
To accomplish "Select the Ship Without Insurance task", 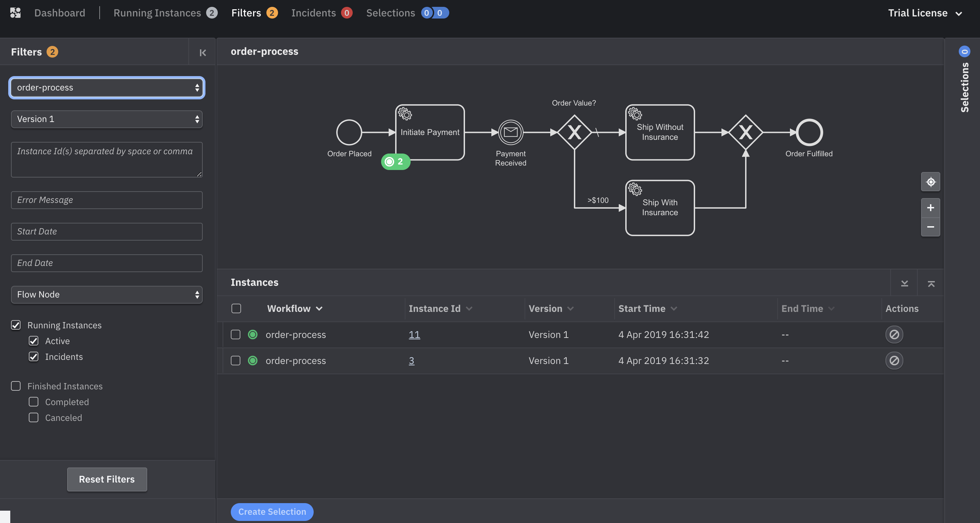I will [660, 132].
